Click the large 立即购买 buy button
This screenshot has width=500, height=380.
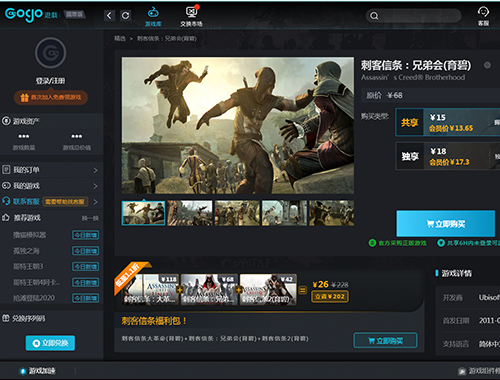(446, 224)
